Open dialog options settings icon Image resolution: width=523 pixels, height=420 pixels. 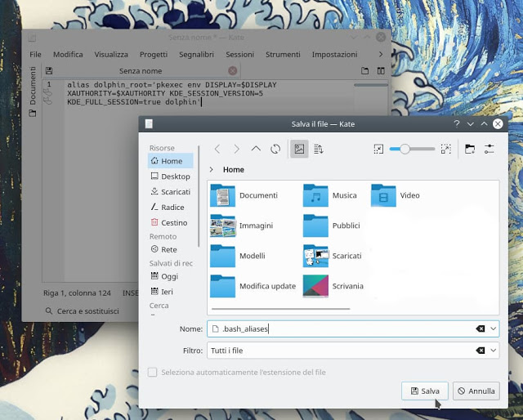pyautogui.click(x=489, y=149)
